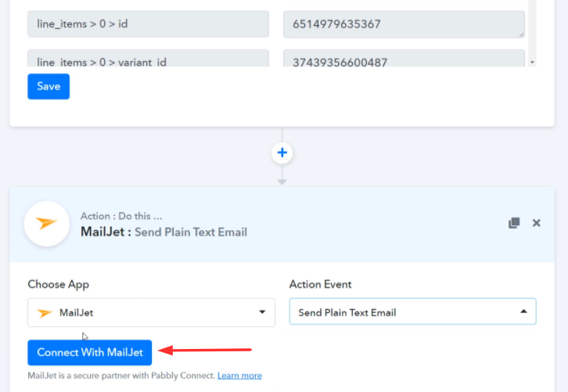The image size is (568, 392).
Task: Click the MailJet : Send Plain Text Email title
Action: click(x=164, y=232)
